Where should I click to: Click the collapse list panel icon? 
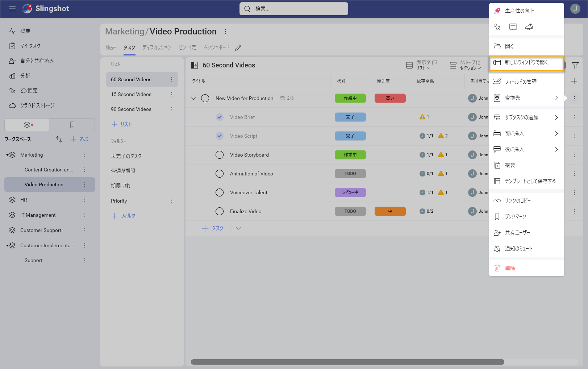coord(195,65)
